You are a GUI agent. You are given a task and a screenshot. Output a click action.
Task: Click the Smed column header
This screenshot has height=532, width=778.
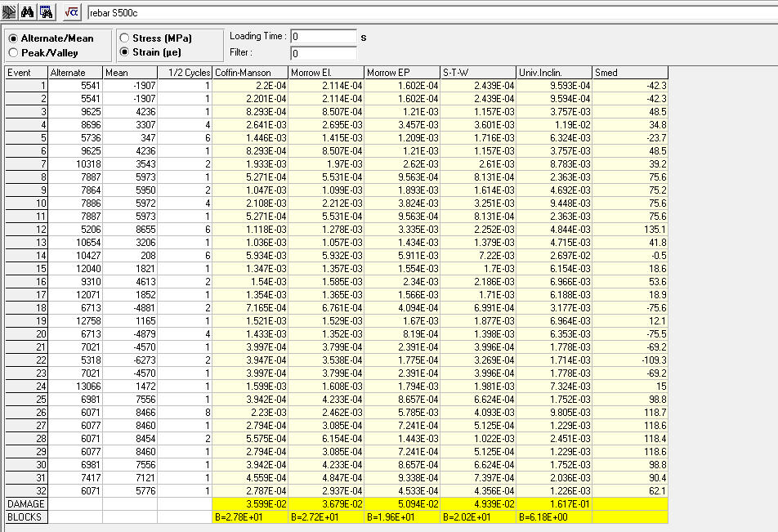click(x=630, y=73)
